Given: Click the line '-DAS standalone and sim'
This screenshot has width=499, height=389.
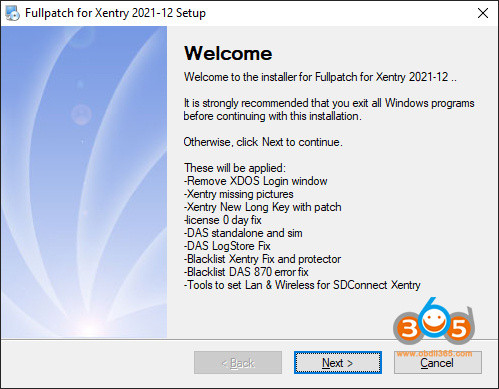Looking at the screenshot, I should click(x=243, y=233).
